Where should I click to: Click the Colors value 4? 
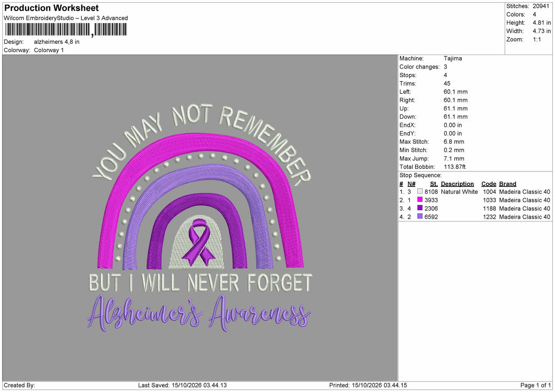click(535, 14)
